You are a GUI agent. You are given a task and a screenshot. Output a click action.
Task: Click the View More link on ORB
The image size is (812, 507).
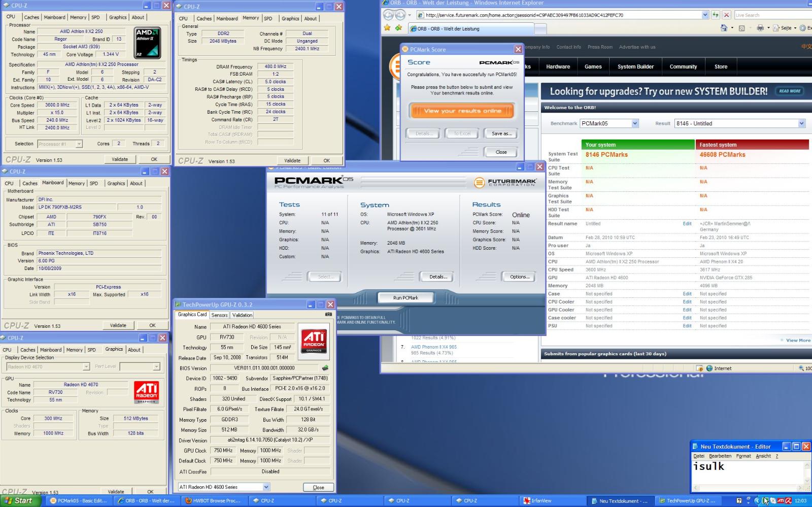click(x=798, y=341)
